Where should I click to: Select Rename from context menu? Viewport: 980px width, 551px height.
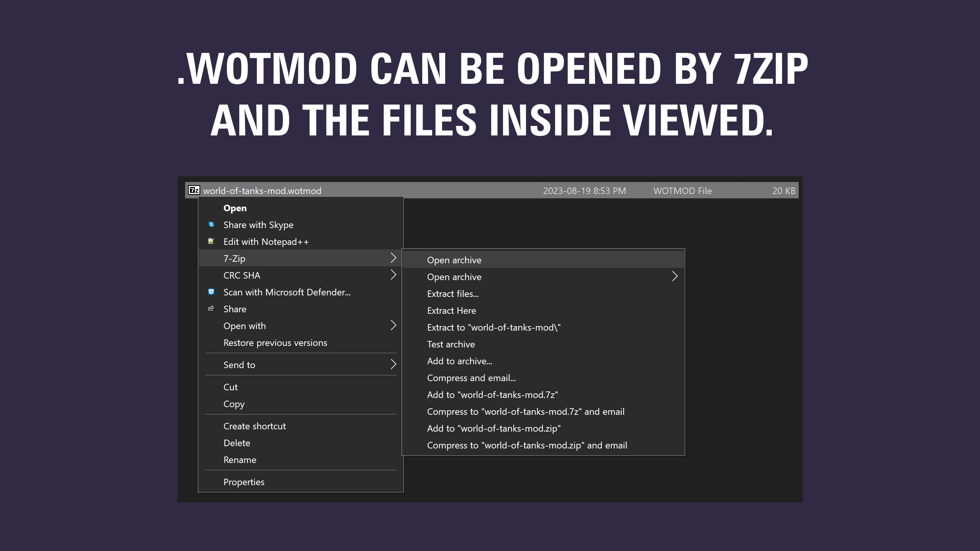pyautogui.click(x=240, y=459)
